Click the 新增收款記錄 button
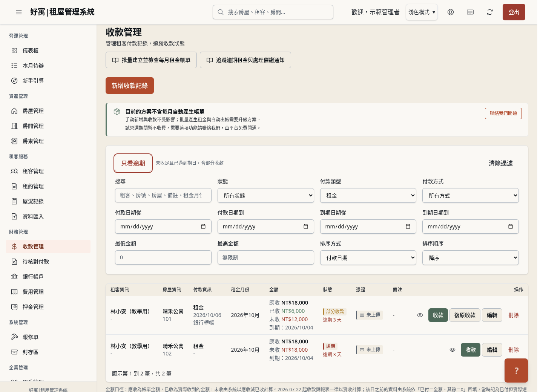The width and height of the screenshot is (543, 392). pyautogui.click(x=130, y=86)
